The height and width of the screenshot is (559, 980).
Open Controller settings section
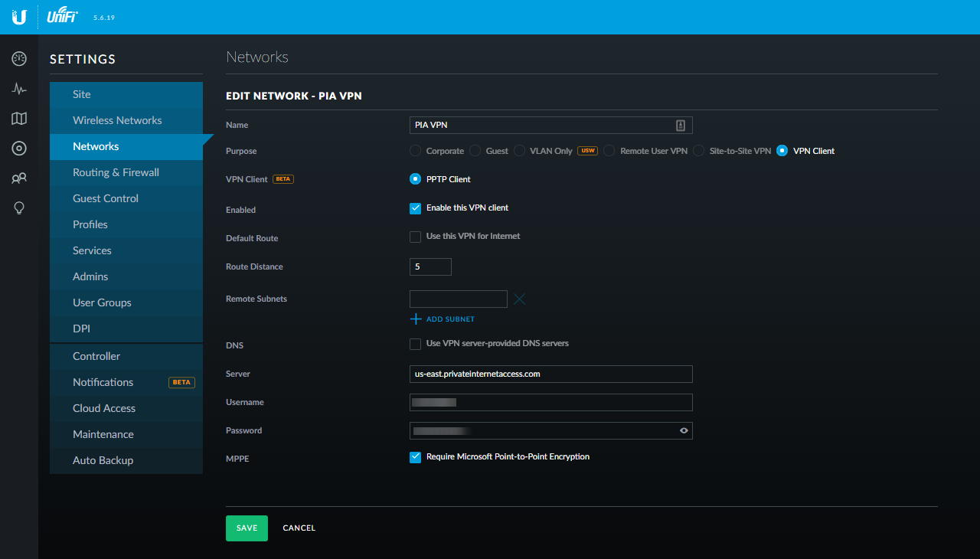pos(126,356)
